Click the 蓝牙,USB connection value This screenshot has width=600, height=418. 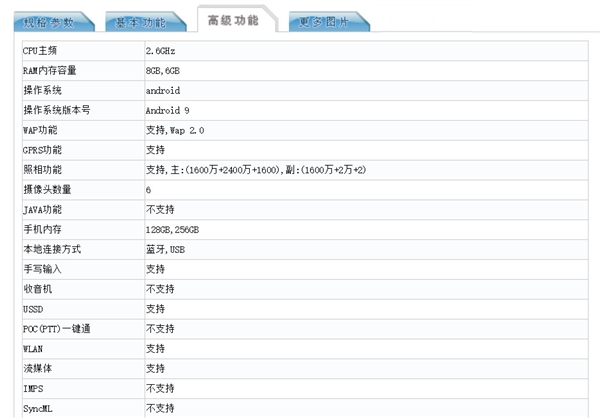(x=165, y=249)
